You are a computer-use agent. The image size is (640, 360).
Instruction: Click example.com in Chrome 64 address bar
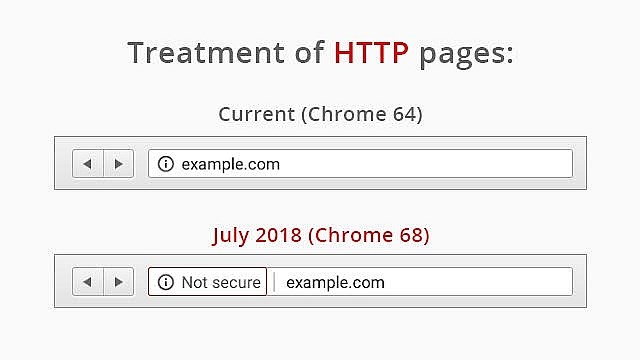pyautogui.click(x=231, y=164)
